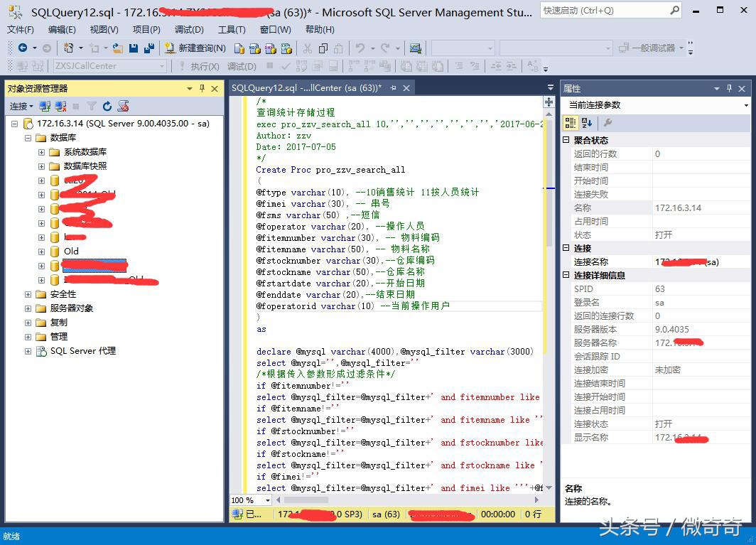Expand the 数据库快照 folder
This screenshot has width=756, height=545.
click(x=41, y=166)
